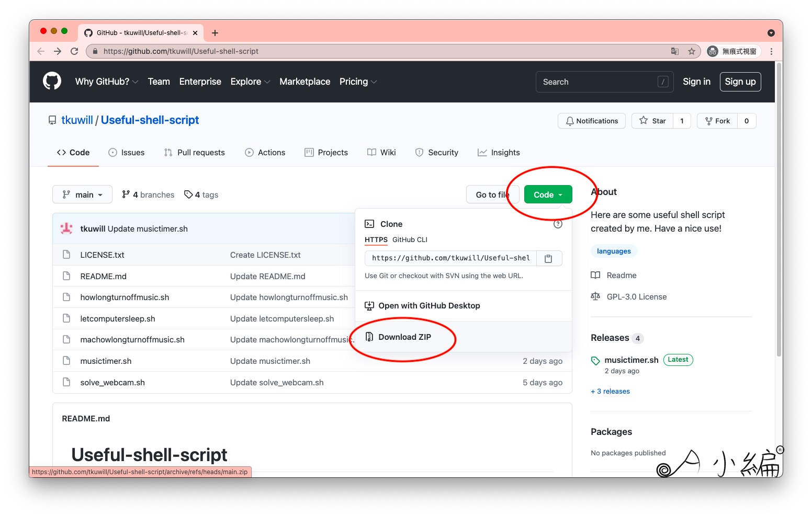Click the languages topic tag
Screen dimensions: 812x516
[614, 251]
